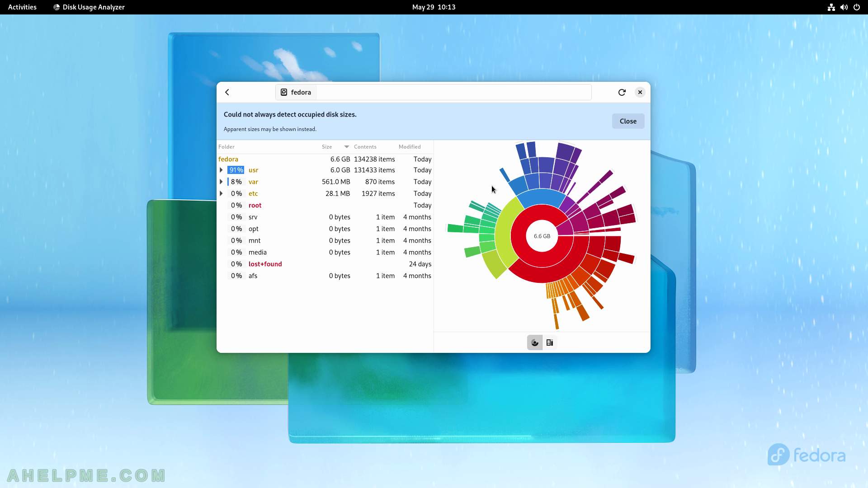
Task: Sort by the Folder column header
Action: tap(226, 147)
